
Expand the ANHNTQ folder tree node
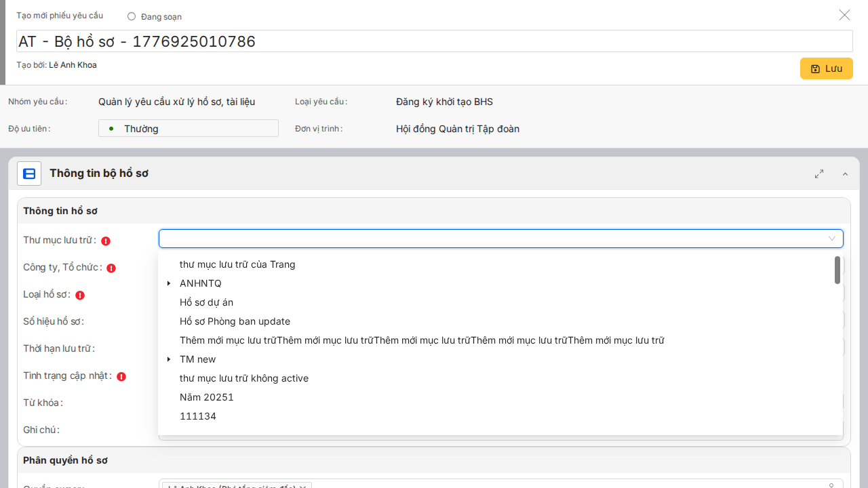(169, 283)
